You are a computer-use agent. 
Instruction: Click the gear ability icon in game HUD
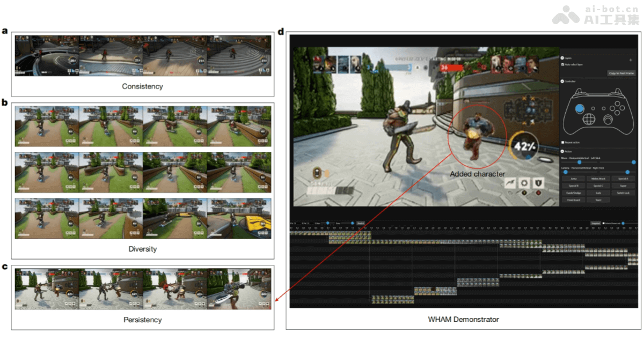click(524, 183)
